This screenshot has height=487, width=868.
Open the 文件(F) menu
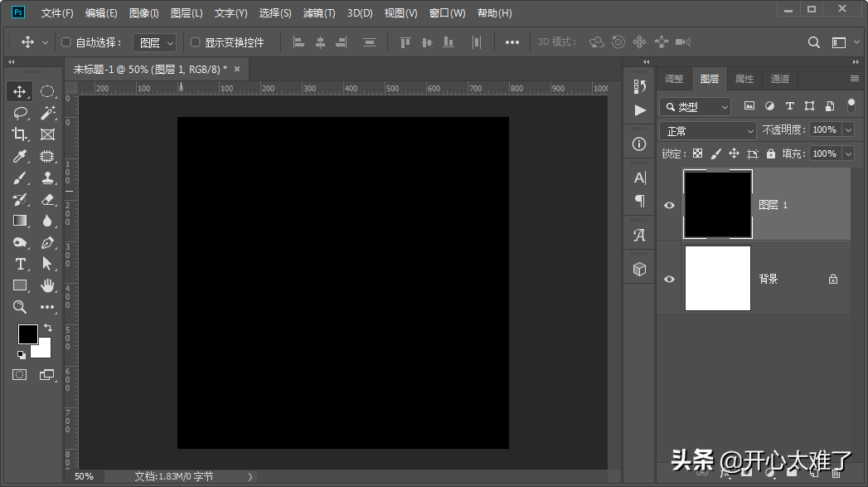(x=57, y=12)
